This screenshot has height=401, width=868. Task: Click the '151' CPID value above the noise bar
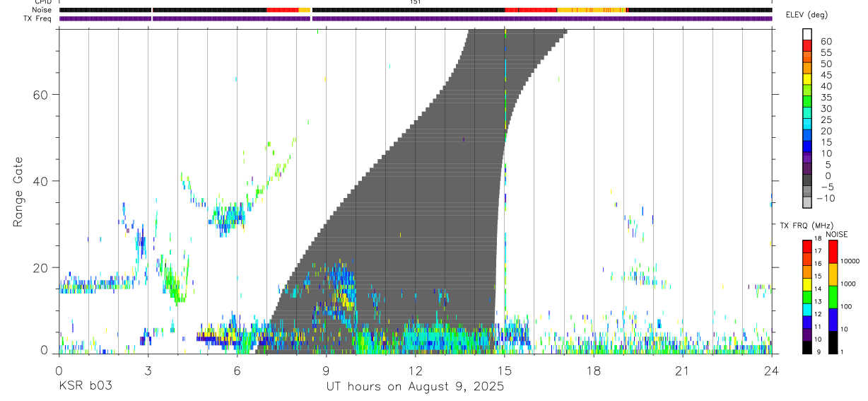416,3
